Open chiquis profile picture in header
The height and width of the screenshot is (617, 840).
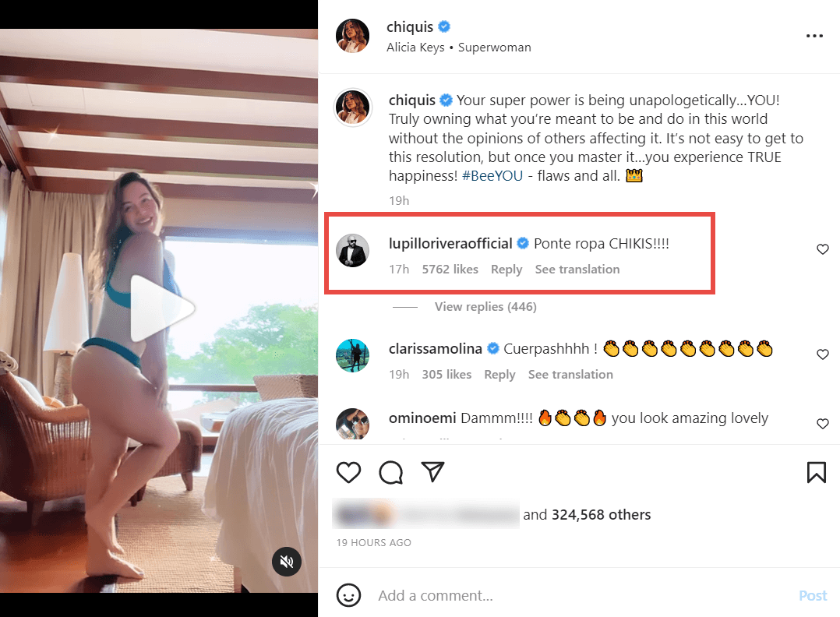tap(352, 36)
